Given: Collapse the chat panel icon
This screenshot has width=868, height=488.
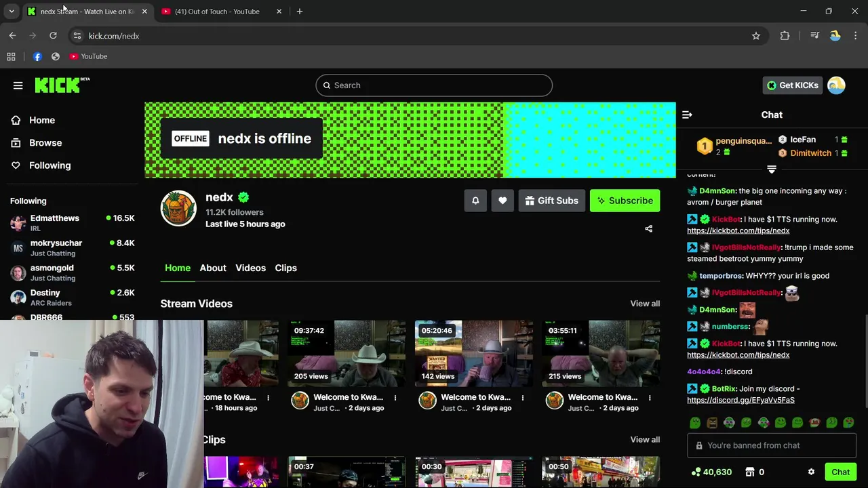Looking at the screenshot, I should [x=687, y=115].
